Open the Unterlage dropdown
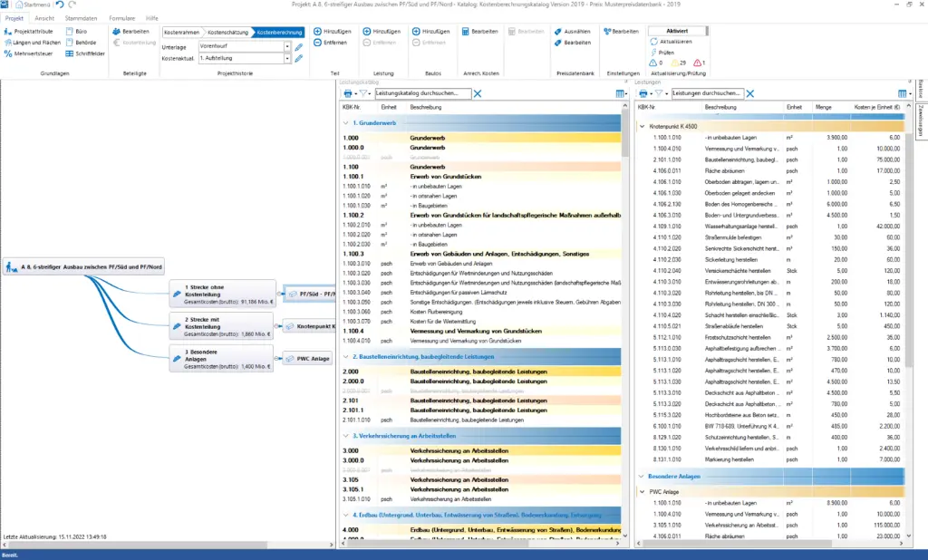928x560 pixels. coord(286,46)
